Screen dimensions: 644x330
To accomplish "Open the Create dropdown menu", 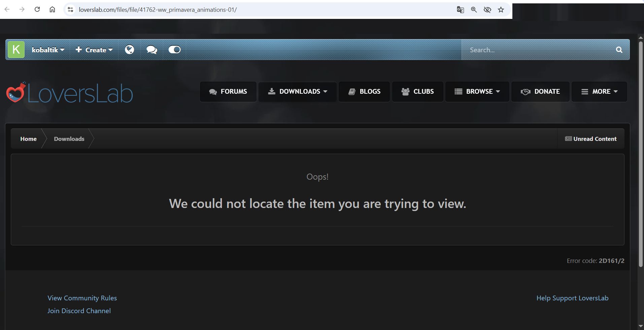I will pos(94,50).
